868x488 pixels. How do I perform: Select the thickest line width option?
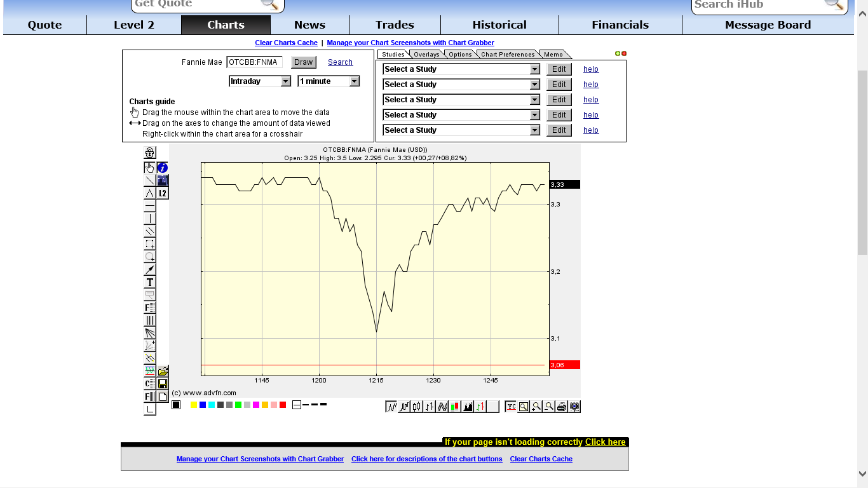point(323,404)
